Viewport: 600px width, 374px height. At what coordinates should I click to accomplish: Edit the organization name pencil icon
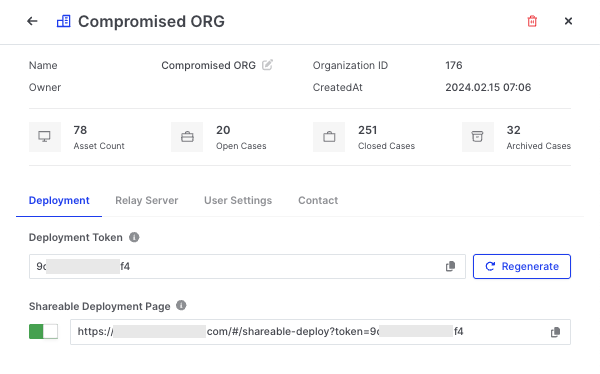pos(267,65)
